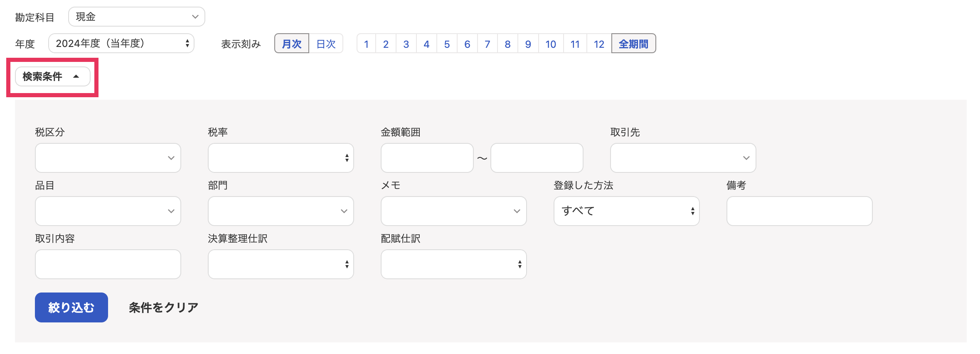Select month 9 in the period selector
This screenshot has height=354, width=980.
528,44
